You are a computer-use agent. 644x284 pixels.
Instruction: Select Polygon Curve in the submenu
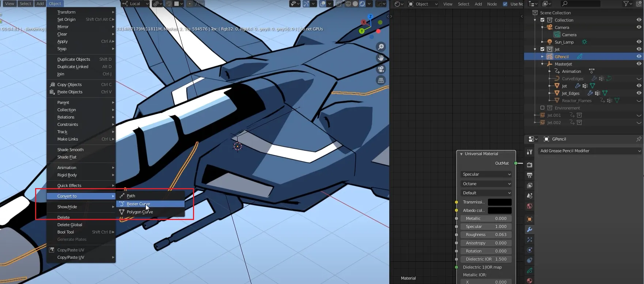pyautogui.click(x=140, y=212)
